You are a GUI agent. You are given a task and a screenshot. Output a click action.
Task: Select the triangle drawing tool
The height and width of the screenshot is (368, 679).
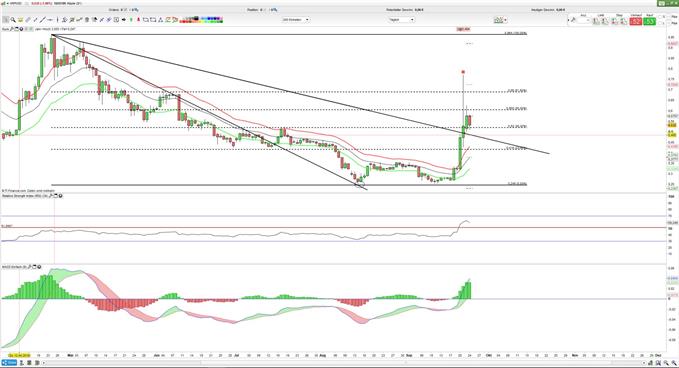point(161,19)
